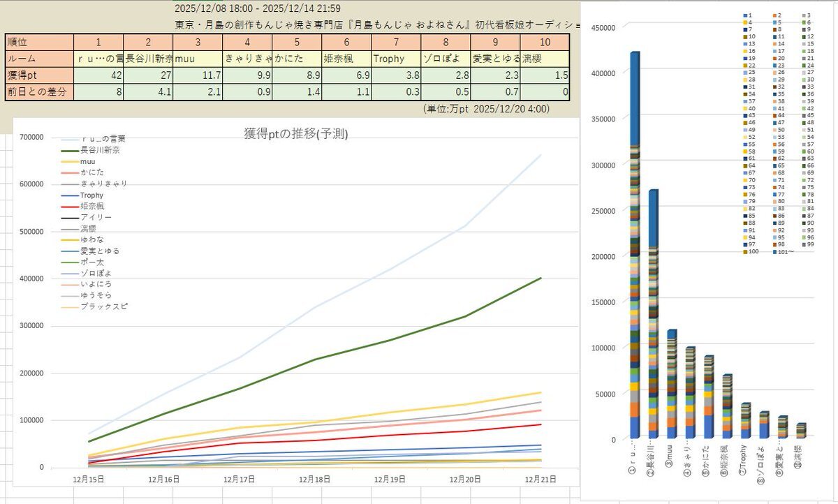Screen dimensions: 838x504
Task: Click the 12月17日 x-axis label
Action: [239, 479]
